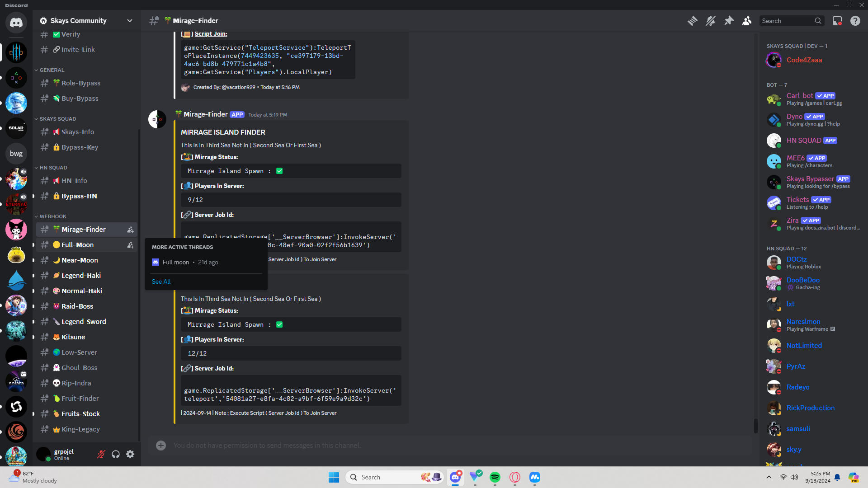Open the Buy-Bypass channel
The width and height of the screenshot is (868, 488).
click(86, 99)
